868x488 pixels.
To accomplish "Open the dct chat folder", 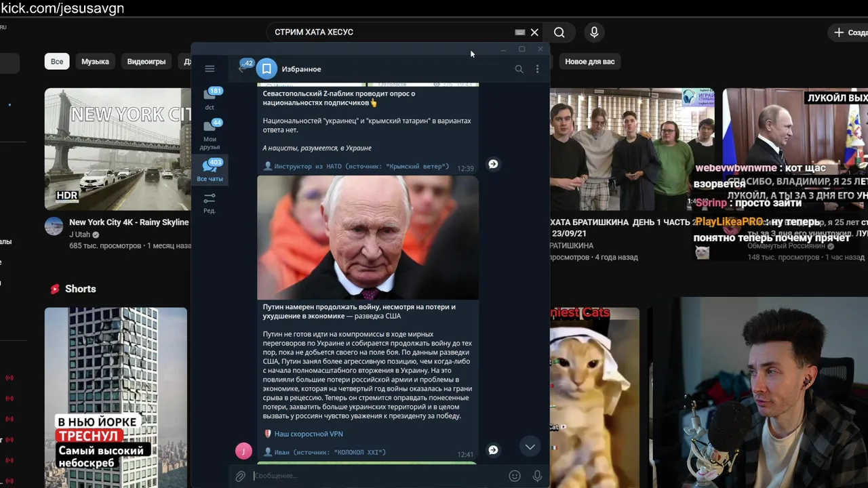I will [x=210, y=98].
